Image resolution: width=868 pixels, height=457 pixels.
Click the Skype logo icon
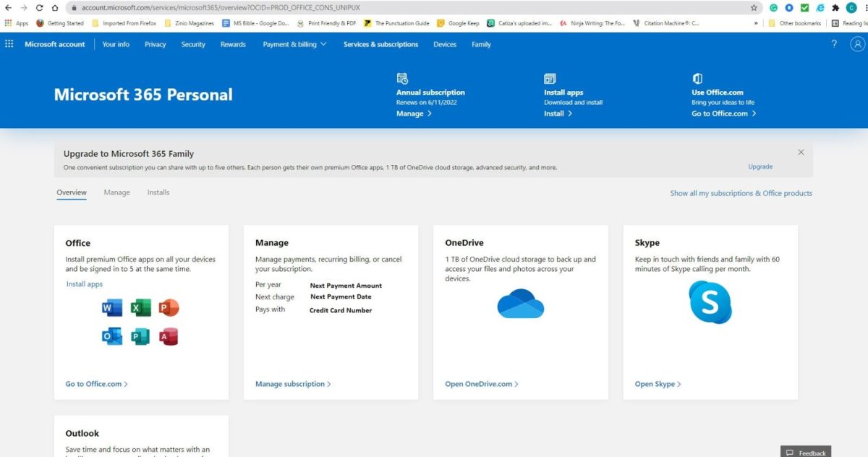coord(710,302)
